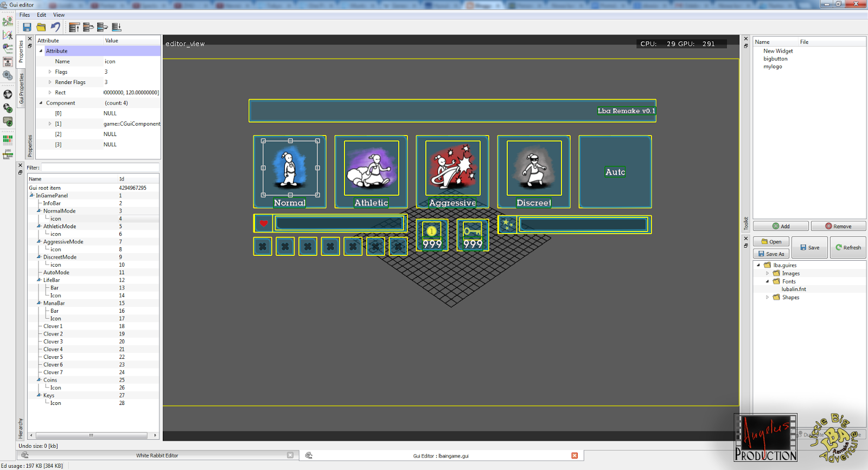Viewport: 868px width, 470px height.
Task: Click the Remove widget button
Action: point(838,226)
